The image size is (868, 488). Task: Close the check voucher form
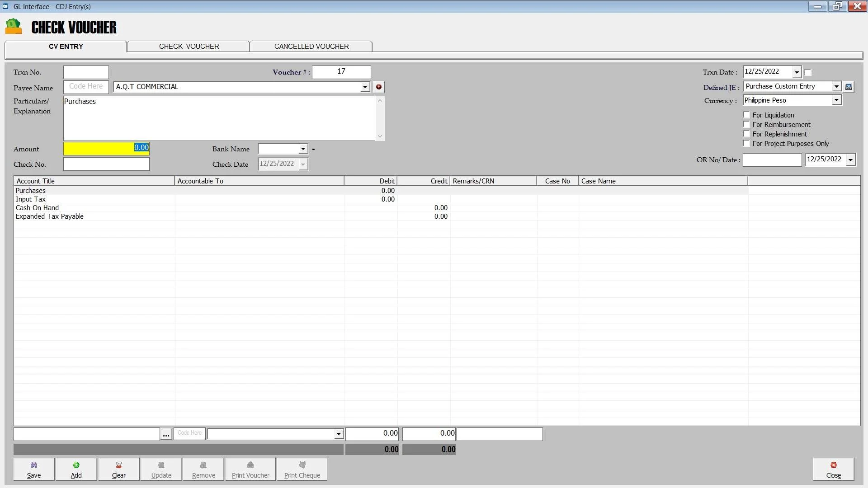point(833,469)
